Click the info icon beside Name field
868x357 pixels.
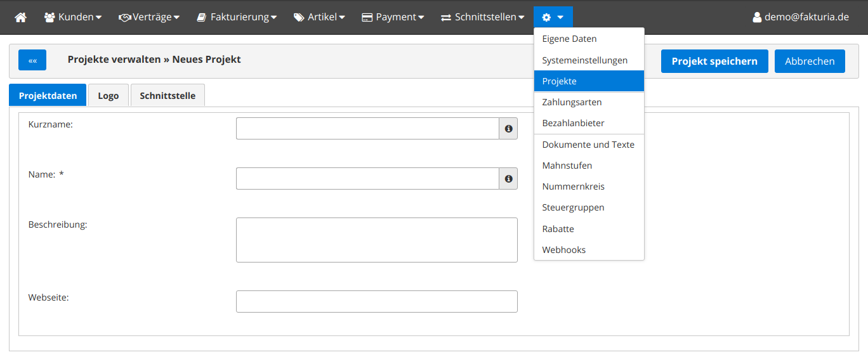click(x=508, y=179)
